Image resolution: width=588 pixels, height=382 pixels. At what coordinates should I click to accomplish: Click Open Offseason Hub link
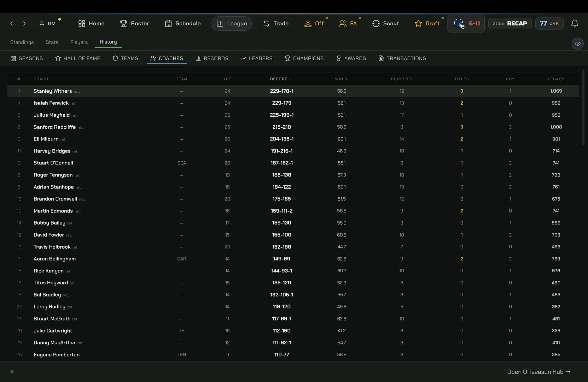click(x=538, y=372)
